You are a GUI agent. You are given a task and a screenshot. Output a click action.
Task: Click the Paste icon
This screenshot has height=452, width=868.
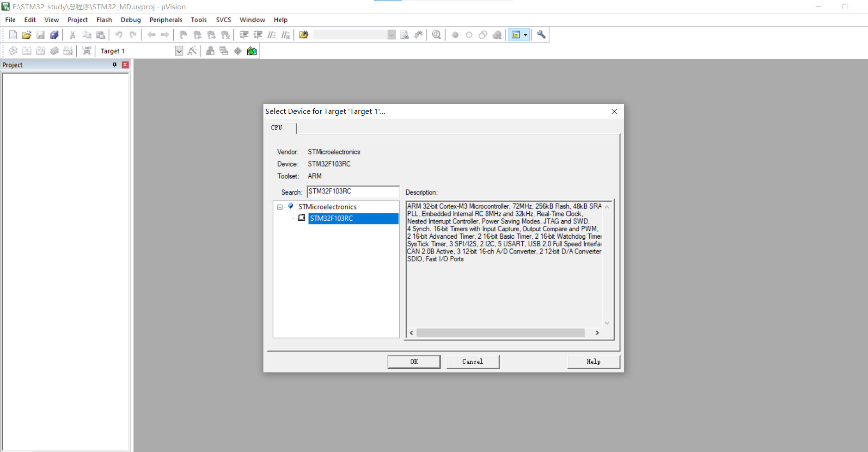click(100, 35)
